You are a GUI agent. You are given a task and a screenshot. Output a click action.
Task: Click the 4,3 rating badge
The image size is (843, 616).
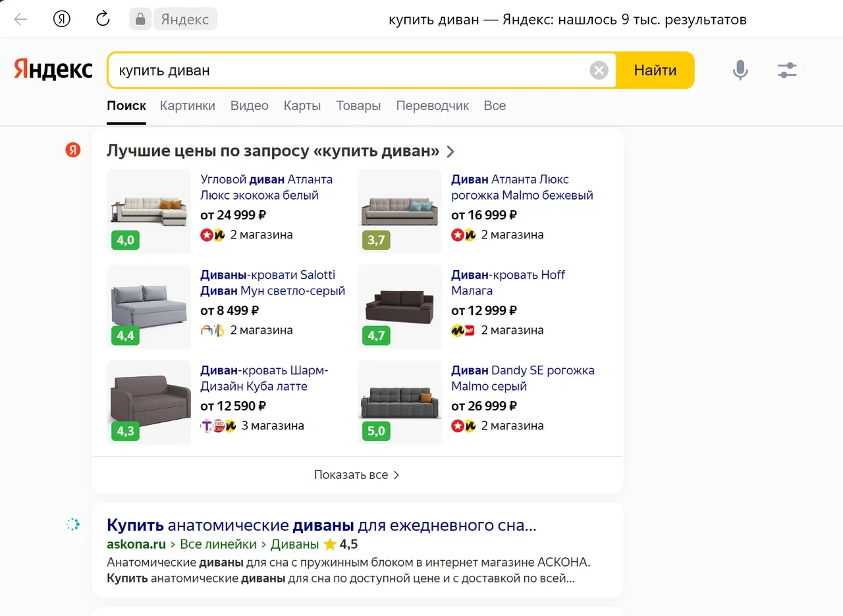coord(125,431)
